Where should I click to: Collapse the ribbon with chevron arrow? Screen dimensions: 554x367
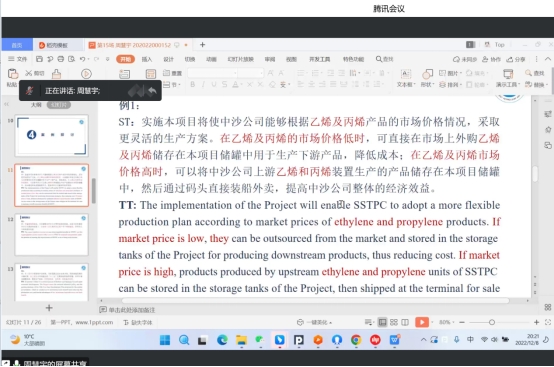pyautogui.click(x=548, y=59)
